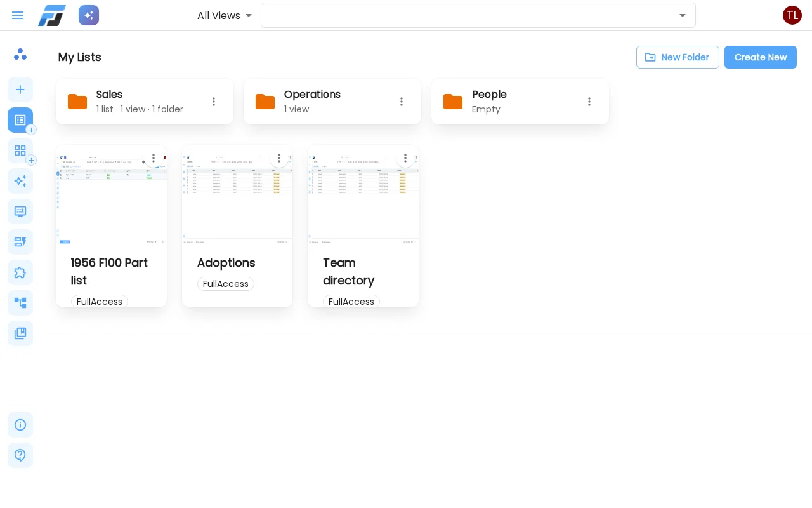
Task: Open the lists icon in sidebar
Action: tap(20, 120)
